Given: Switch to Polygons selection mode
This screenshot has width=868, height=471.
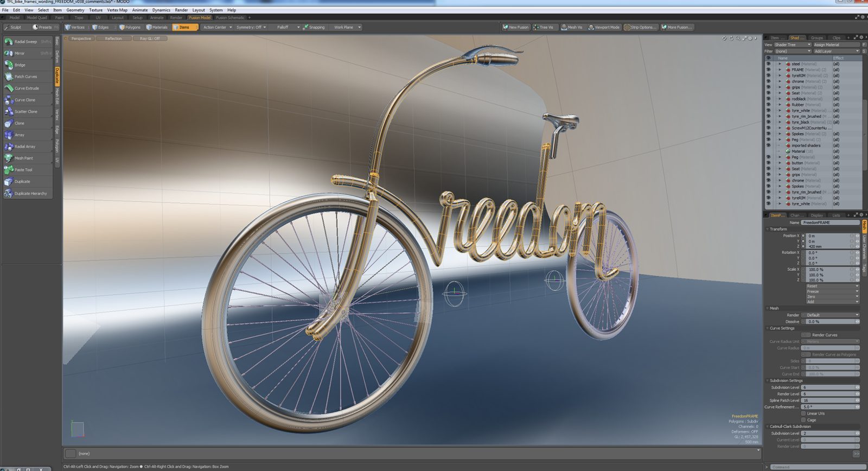Looking at the screenshot, I should tap(130, 27).
